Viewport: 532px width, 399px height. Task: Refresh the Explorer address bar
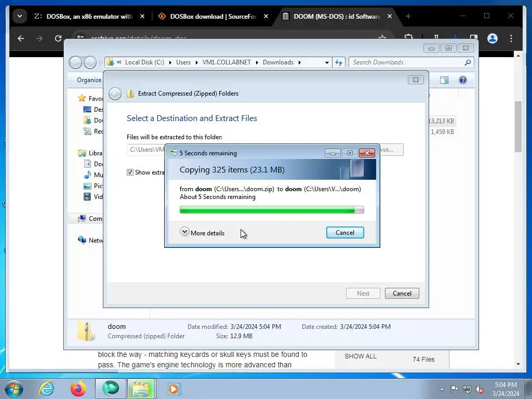coord(339,62)
